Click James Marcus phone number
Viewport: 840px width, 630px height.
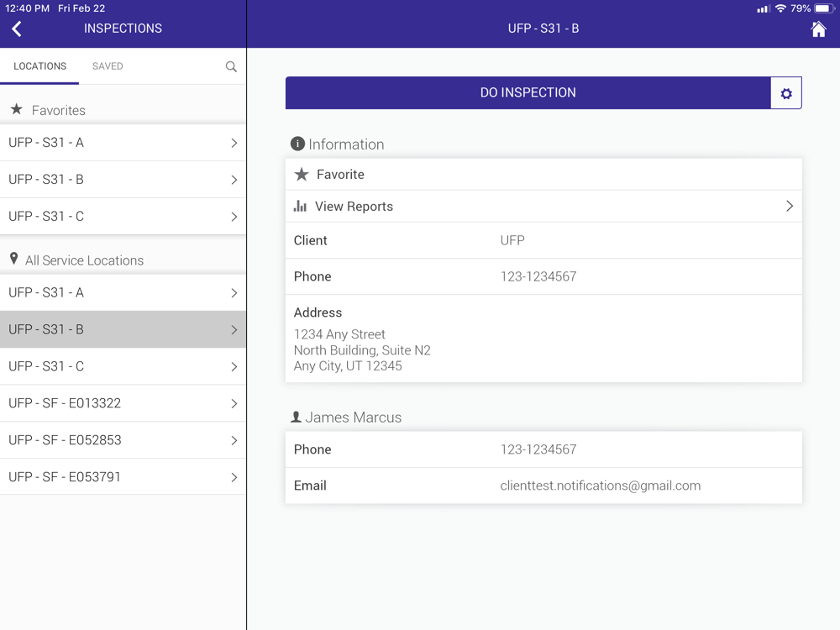538,449
